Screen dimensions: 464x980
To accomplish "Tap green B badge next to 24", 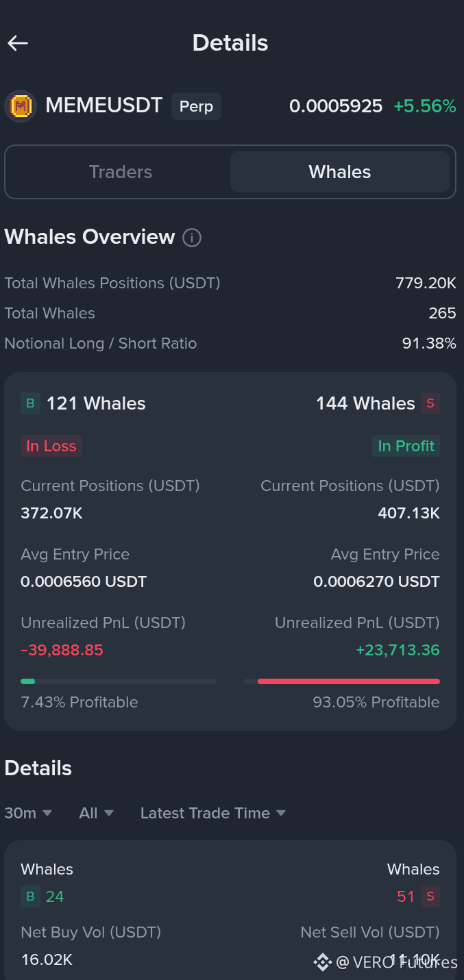I will pyautogui.click(x=30, y=896).
